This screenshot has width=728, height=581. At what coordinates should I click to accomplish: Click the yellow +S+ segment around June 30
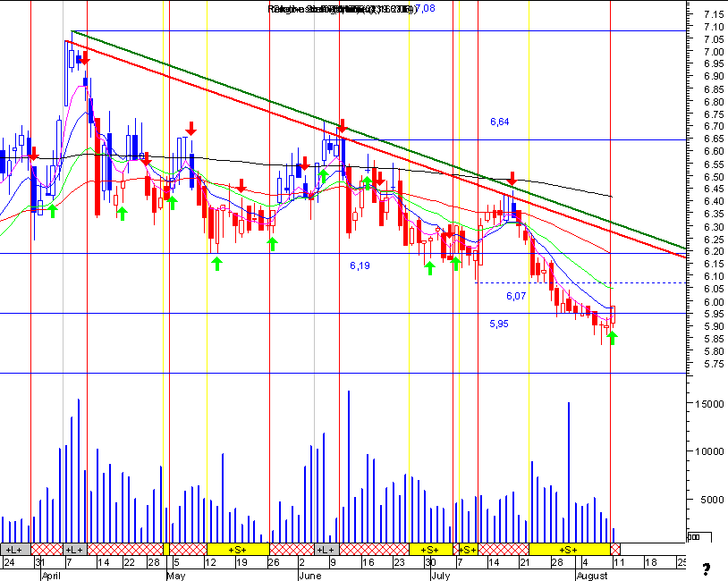(x=430, y=550)
